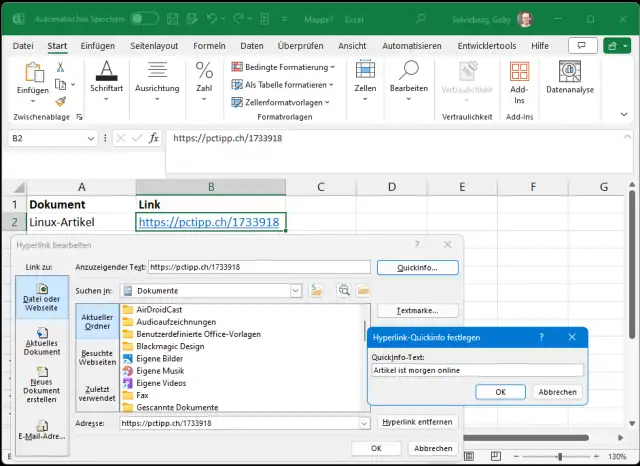Click the scissors cut icon
Viewport: 640px width, 466px height.
click(61, 66)
